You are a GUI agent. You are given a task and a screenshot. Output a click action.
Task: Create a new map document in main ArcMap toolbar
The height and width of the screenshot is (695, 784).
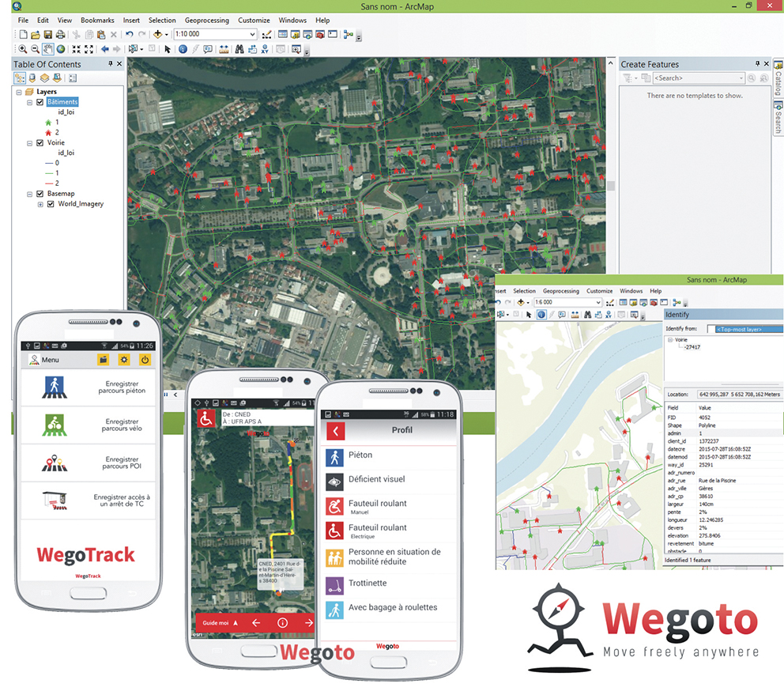point(23,35)
